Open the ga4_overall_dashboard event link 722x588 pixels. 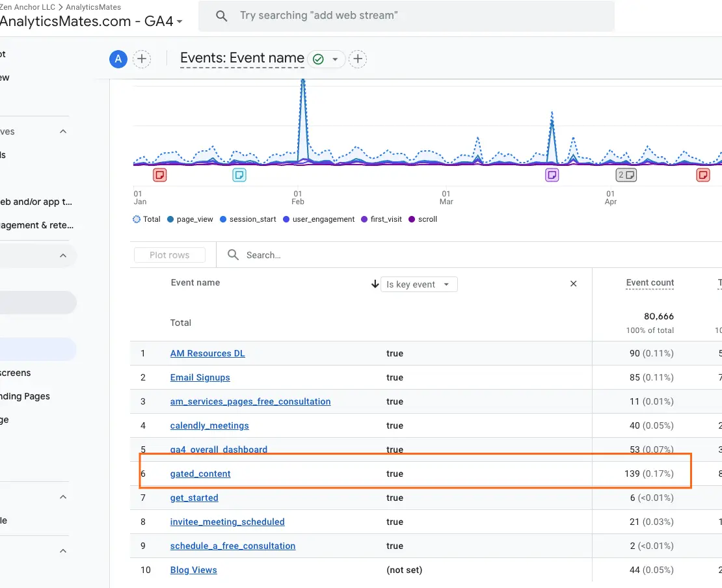tap(219, 449)
